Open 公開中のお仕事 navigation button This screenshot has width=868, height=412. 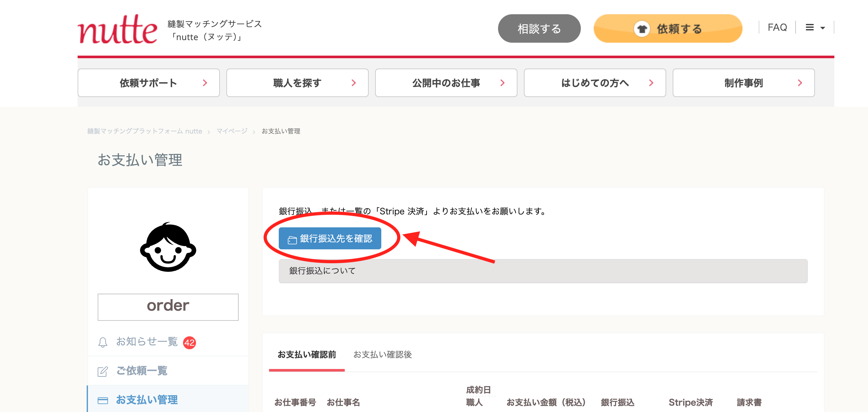click(x=446, y=83)
